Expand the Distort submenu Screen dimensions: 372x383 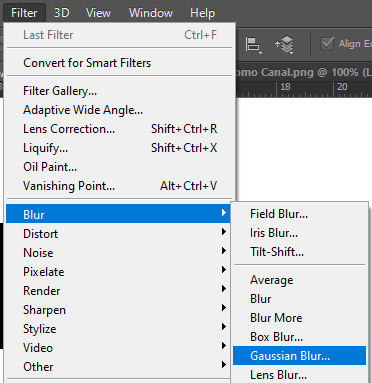118,233
